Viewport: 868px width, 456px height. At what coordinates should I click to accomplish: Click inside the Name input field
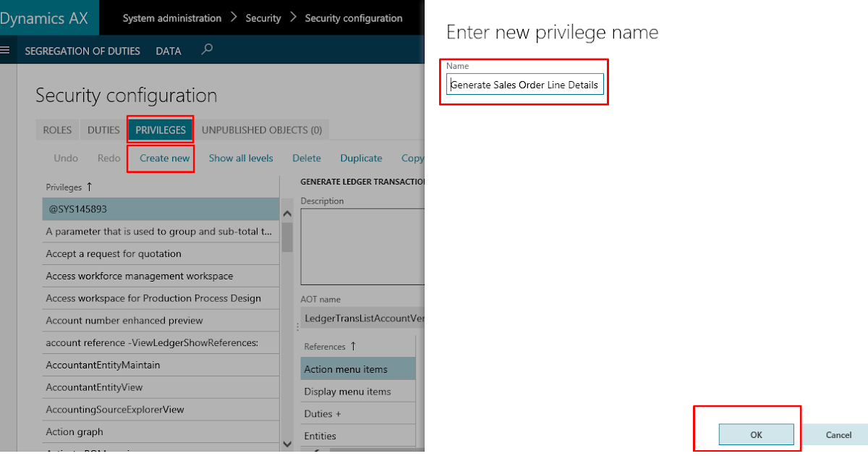coord(525,84)
